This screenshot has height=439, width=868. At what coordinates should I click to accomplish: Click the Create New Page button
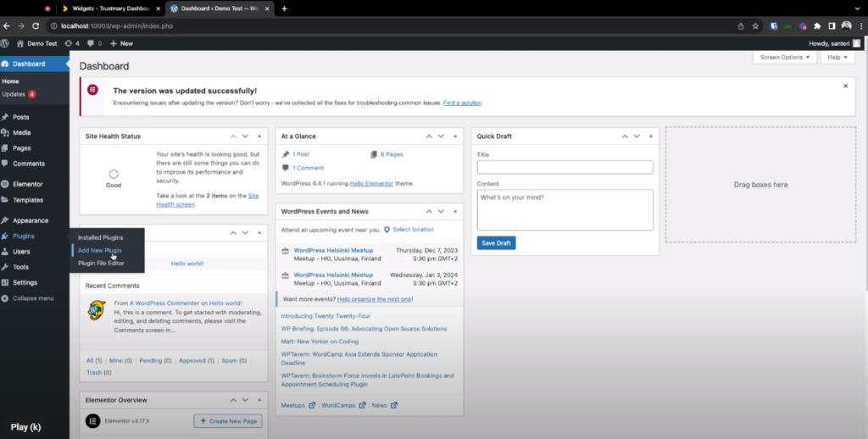pyautogui.click(x=228, y=421)
